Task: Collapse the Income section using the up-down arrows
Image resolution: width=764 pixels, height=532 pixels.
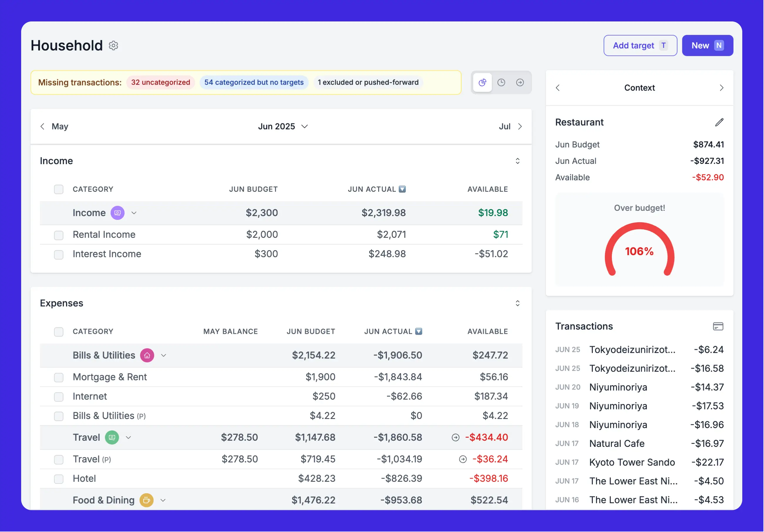Action: [x=517, y=161]
